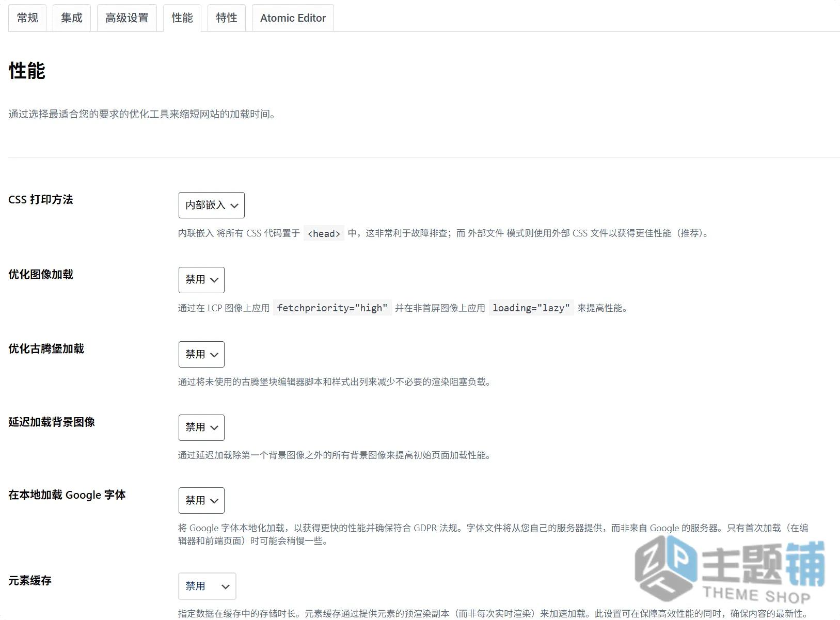Expand the 延迟加载背景图像 dropdown
The height and width of the screenshot is (620, 840).
coord(201,427)
